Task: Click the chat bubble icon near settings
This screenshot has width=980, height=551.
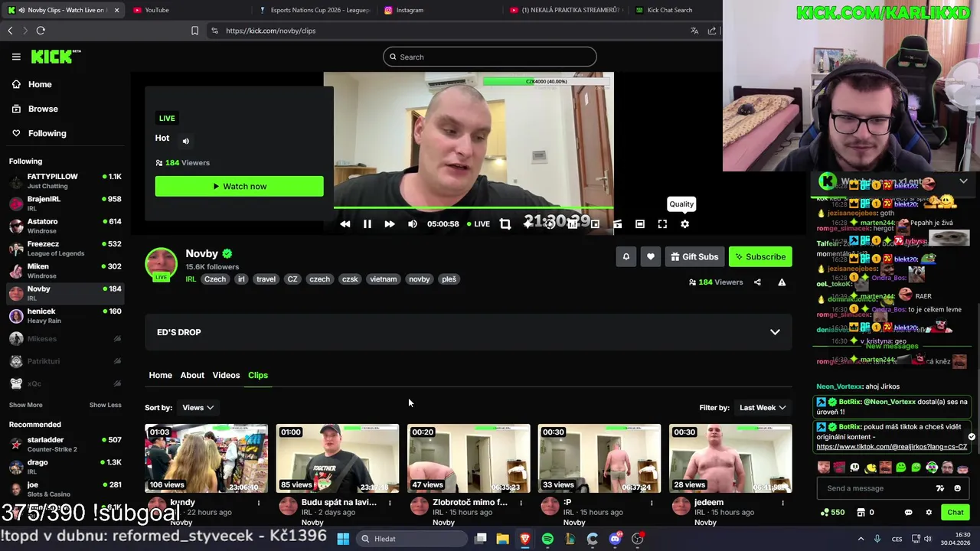Action: click(909, 513)
